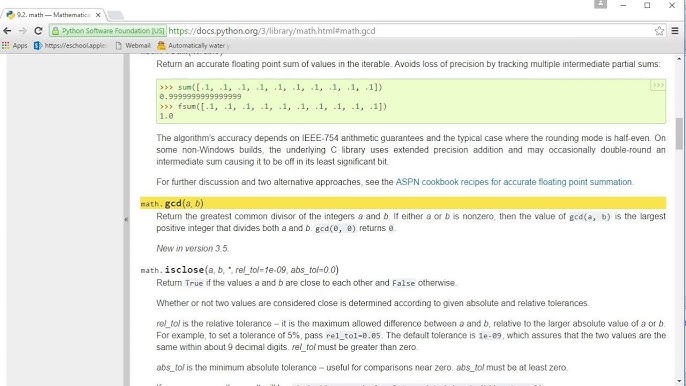Reload the current page

click(38, 31)
